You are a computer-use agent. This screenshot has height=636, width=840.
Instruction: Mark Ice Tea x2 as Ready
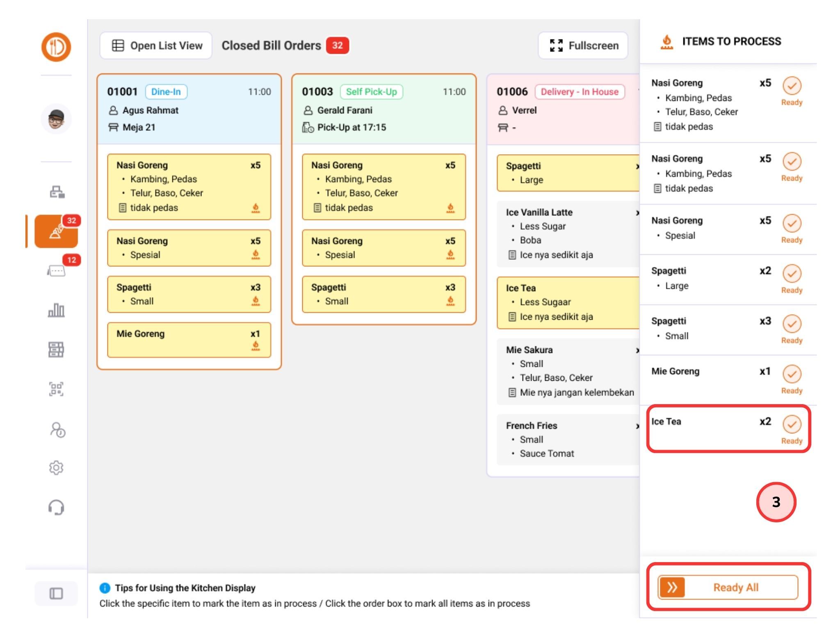pos(791,425)
